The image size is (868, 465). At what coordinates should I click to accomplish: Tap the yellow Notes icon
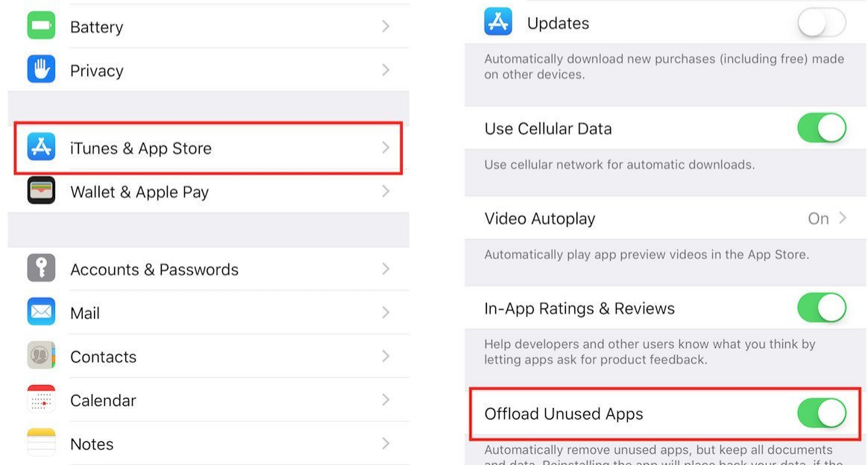[x=41, y=443]
